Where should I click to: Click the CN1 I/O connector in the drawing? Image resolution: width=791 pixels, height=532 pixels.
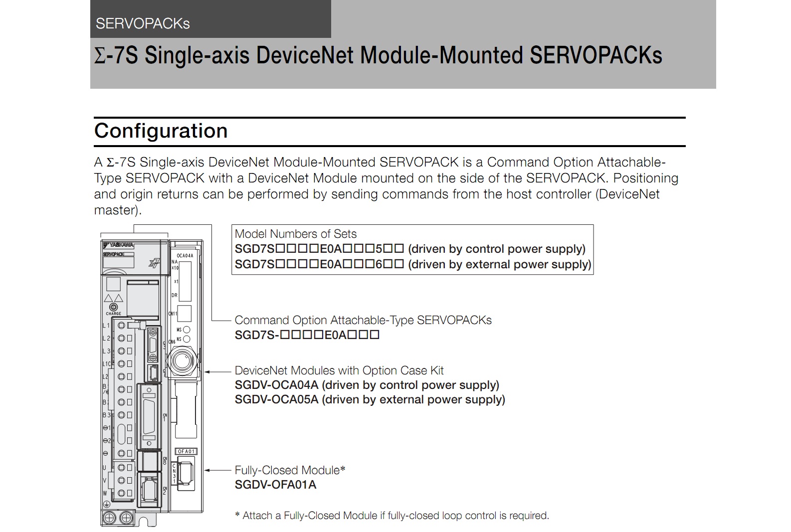coord(149,416)
